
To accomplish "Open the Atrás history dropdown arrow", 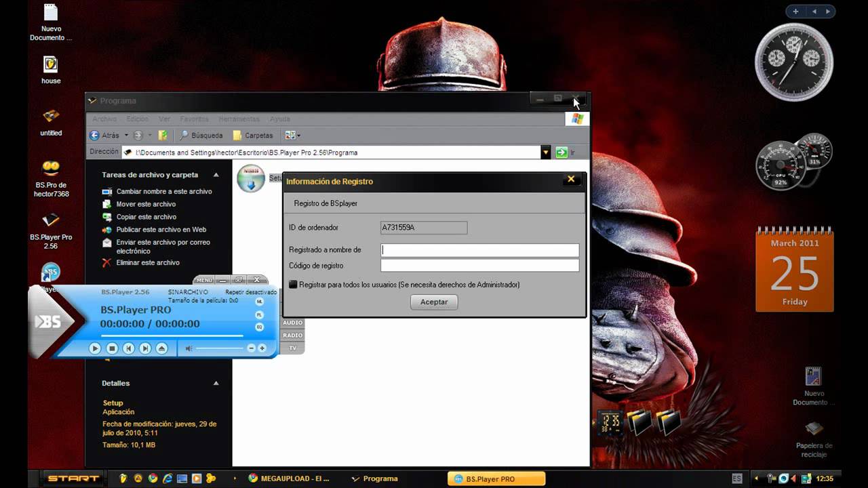I will point(126,136).
